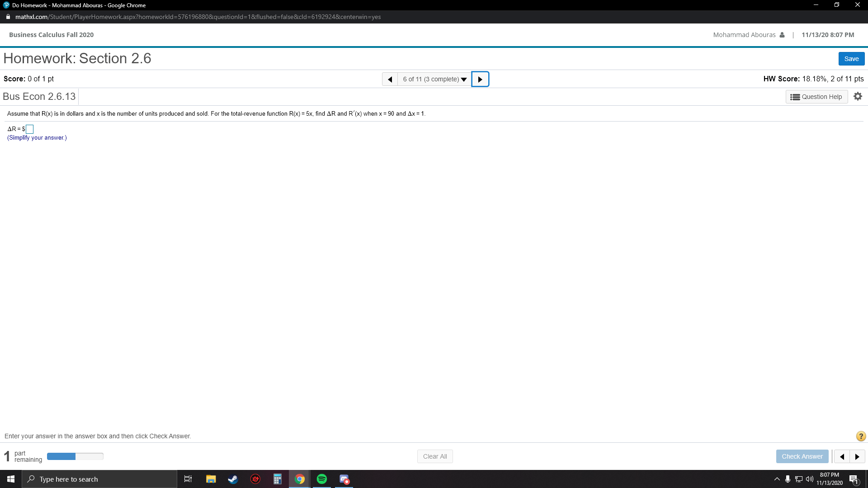Screen dimensions: 868x488
Task: Click the forward navigation arrow
Action: 480,79
